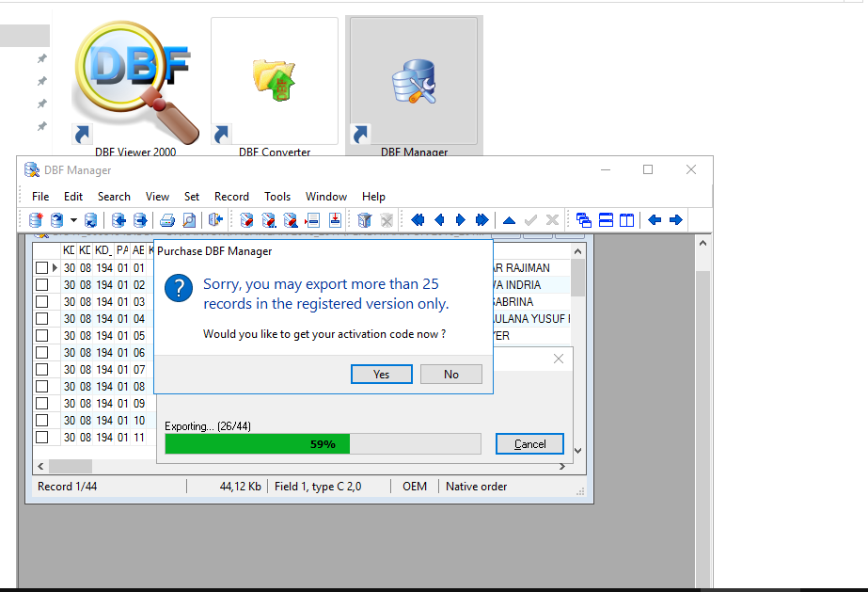Tick the checkbox for row ending 01 04
Image resolution: width=868 pixels, height=592 pixels.
[x=42, y=319]
